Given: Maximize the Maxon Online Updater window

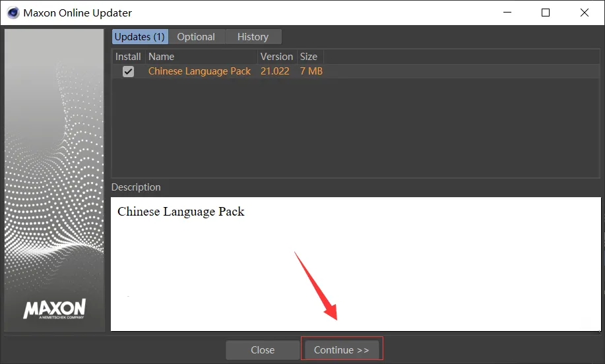Looking at the screenshot, I should tap(546, 13).
